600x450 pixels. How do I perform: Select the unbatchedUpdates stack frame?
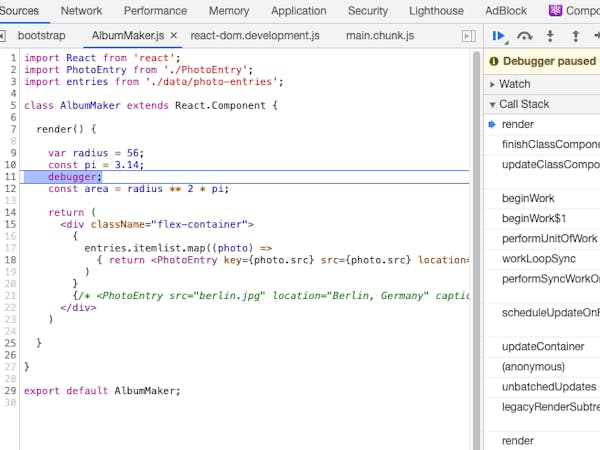point(542,387)
